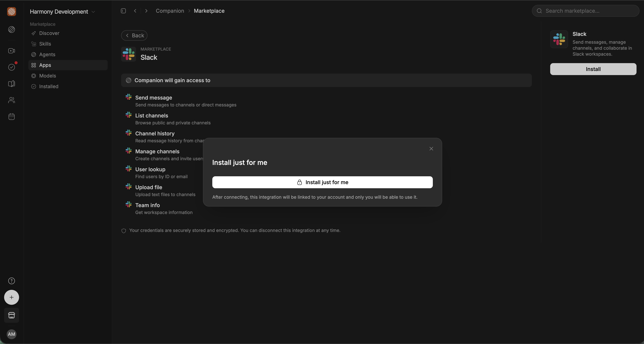Toggle the sidebar panel icon
Image resolution: width=644 pixels, height=344 pixels.
(123, 11)
